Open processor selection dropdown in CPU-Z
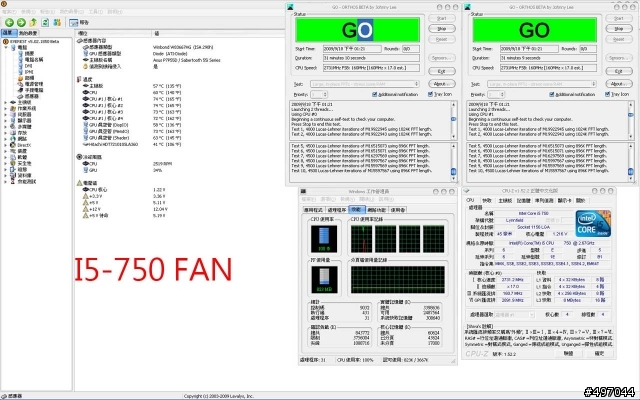 tap(514, 315)
